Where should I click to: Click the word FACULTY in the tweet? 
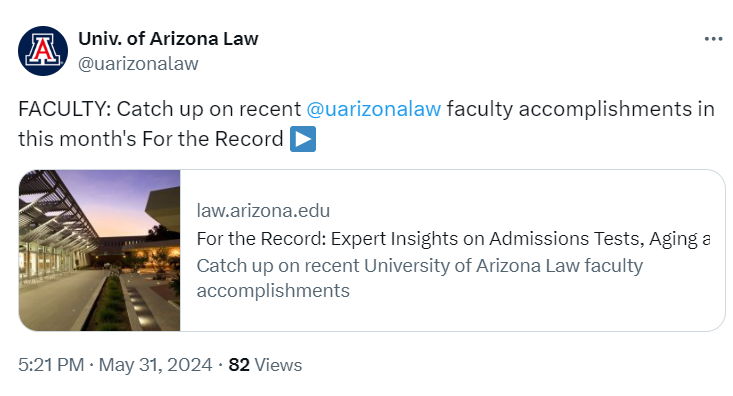coord(64,109)
